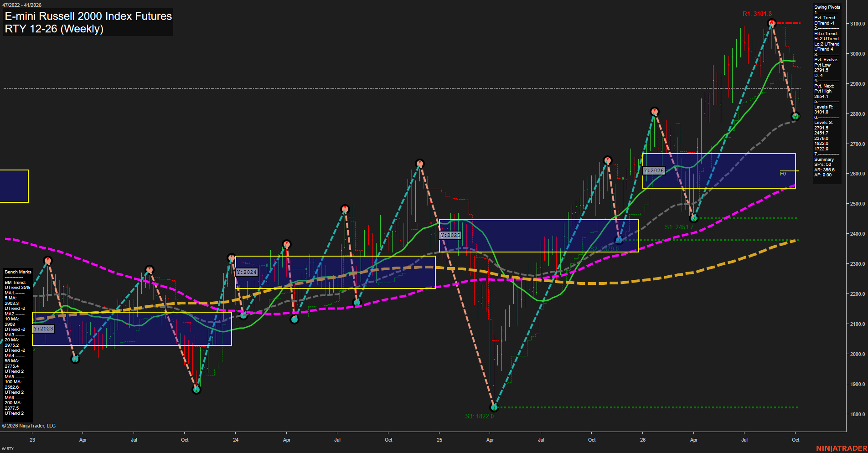Click the 2600.0 price axis label

click(857, 174)
